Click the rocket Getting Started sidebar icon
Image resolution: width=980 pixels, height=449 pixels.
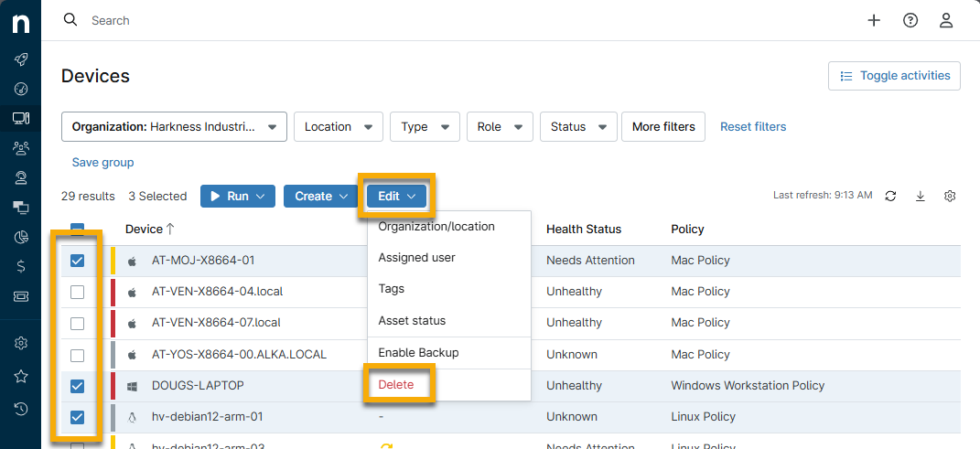[x=20, y=59]
